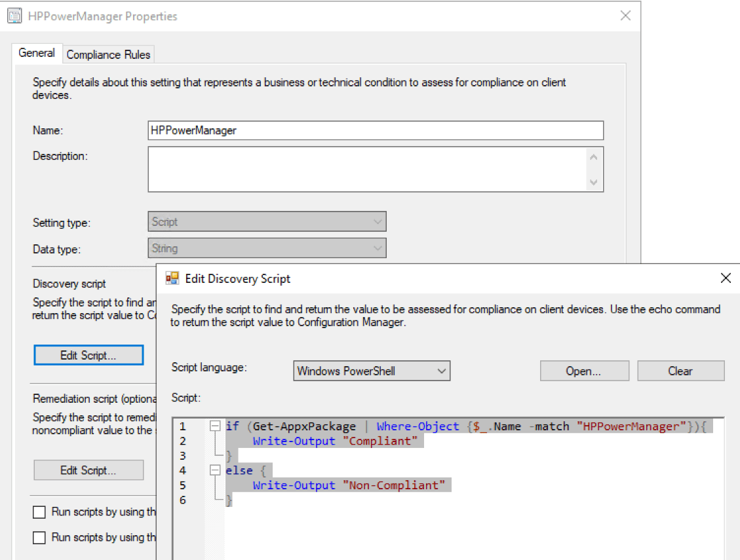Select the General tab
This screenshot has width=740, height=560.
(37, 53)
